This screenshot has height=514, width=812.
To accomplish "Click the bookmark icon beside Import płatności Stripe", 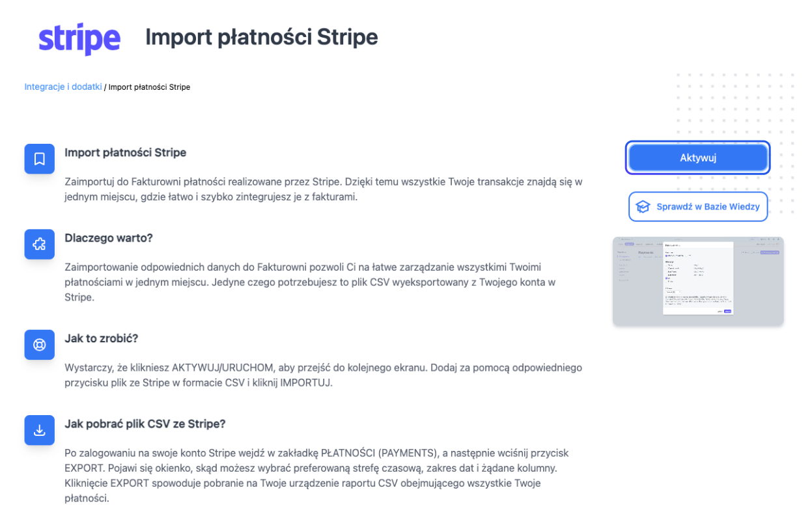I will coord(39,159).
